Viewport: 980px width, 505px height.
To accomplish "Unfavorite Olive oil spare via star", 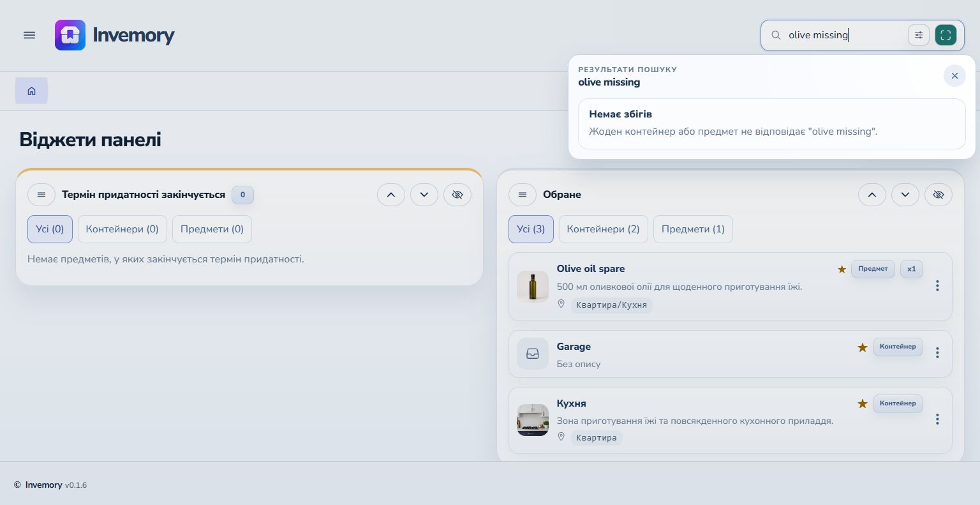I will click(842, 269).
